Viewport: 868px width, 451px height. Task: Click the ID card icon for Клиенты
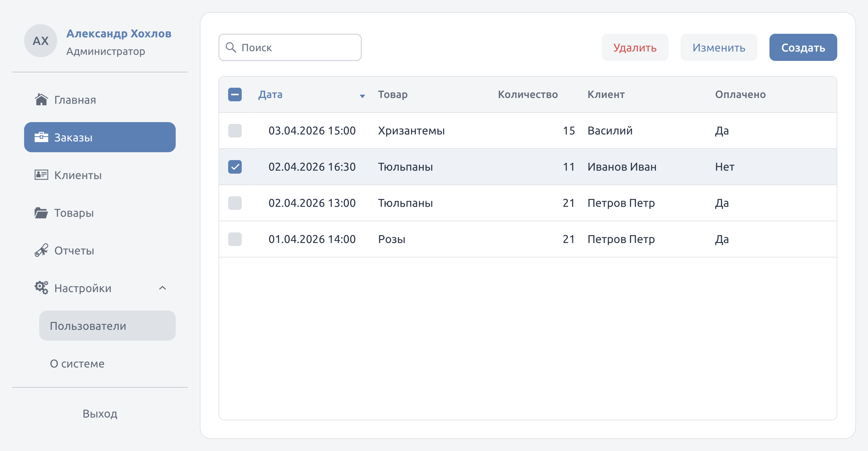pos(41,175)
